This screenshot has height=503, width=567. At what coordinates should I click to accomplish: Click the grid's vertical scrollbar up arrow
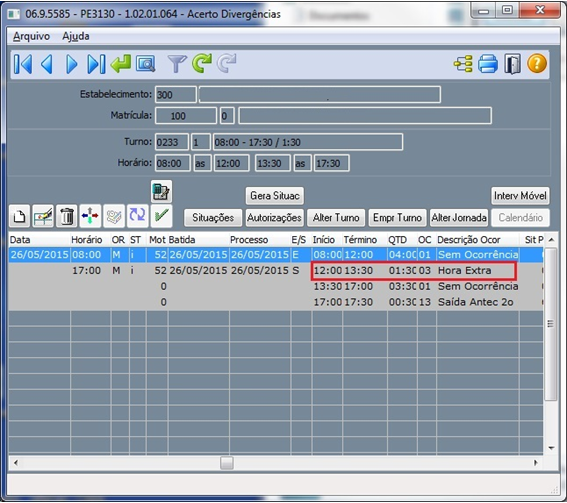(551, 240)
